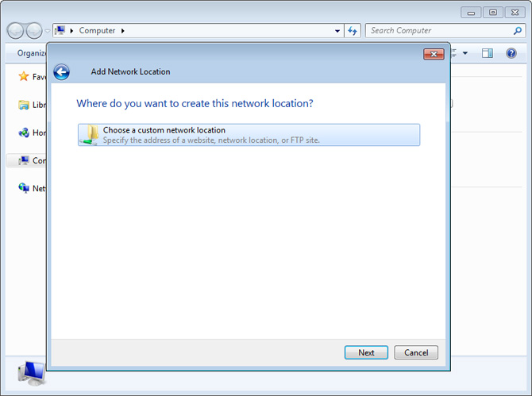Screen dimensions: 532x396
Task: Toggle the preview pane icon
Action: coord(488,53)
